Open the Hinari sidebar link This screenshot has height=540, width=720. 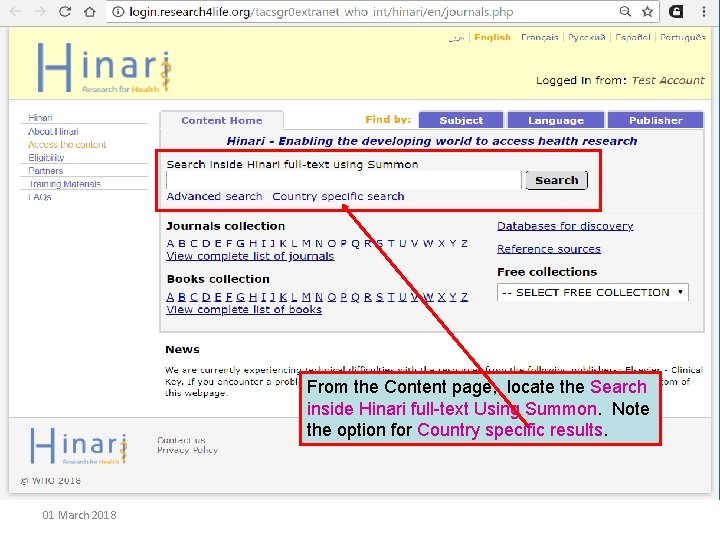(x=40, y=118)
